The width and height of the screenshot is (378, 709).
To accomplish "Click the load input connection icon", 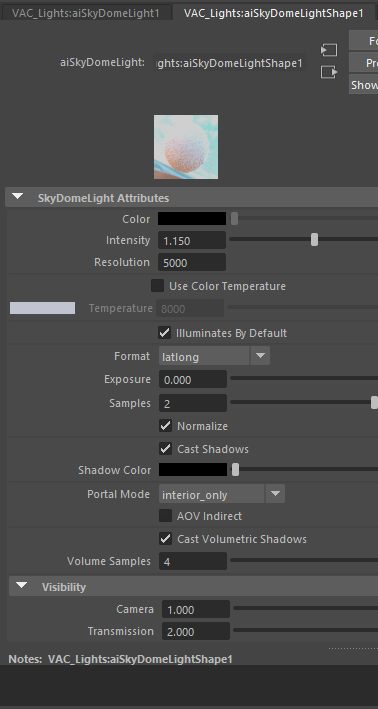I will pyautogui.click(x=329, y=50).
